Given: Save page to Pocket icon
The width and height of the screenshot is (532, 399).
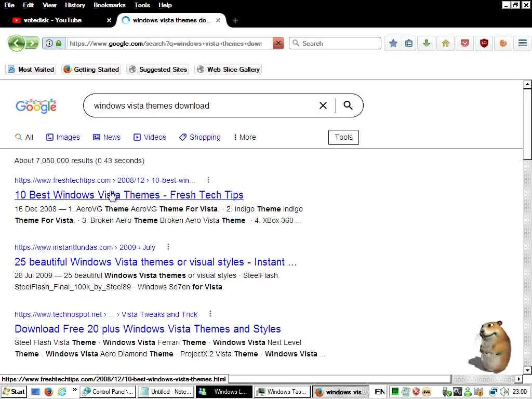Looking at the screenshot, I should click(x=465, y=44).
